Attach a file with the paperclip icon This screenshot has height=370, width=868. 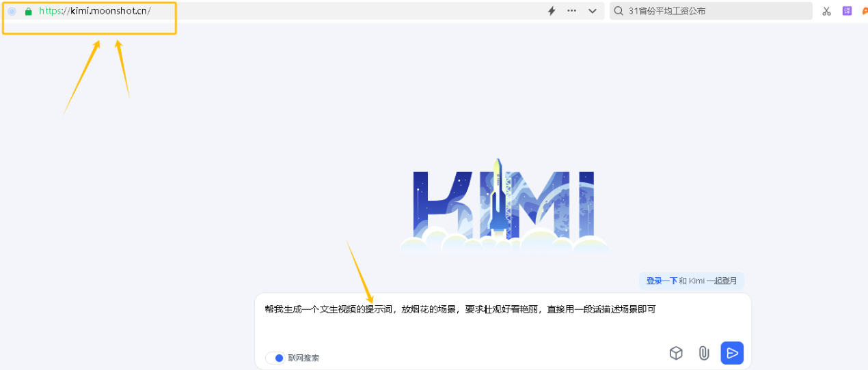point(703,353)
